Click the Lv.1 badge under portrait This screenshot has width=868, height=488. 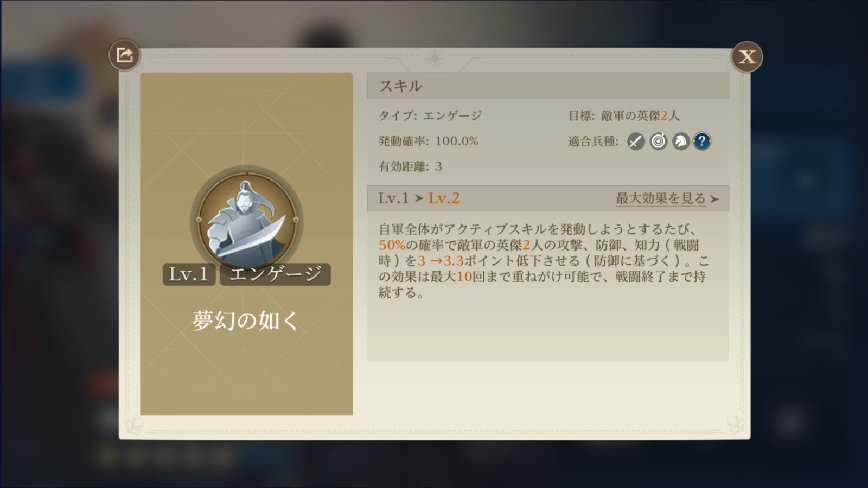tap(189, 274)
